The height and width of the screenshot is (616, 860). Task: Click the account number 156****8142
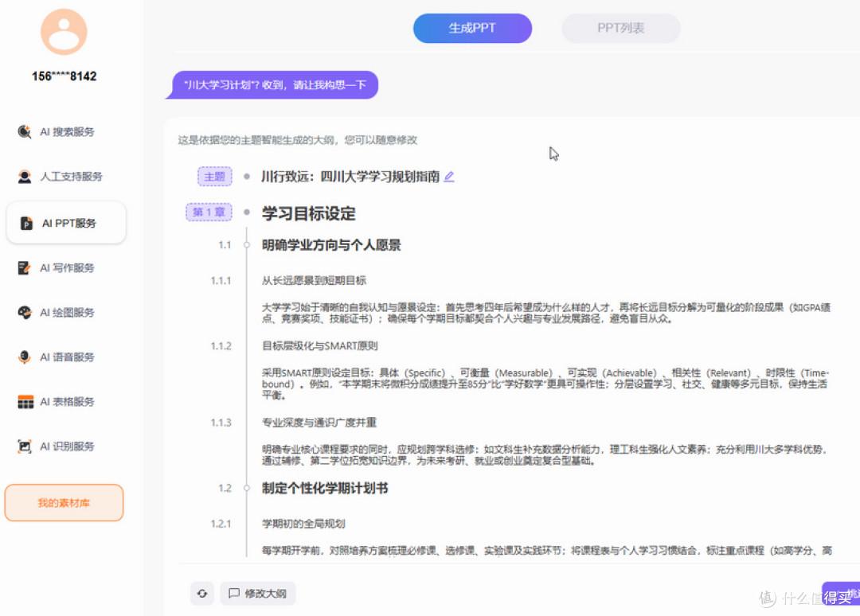(x=64, y=76)
